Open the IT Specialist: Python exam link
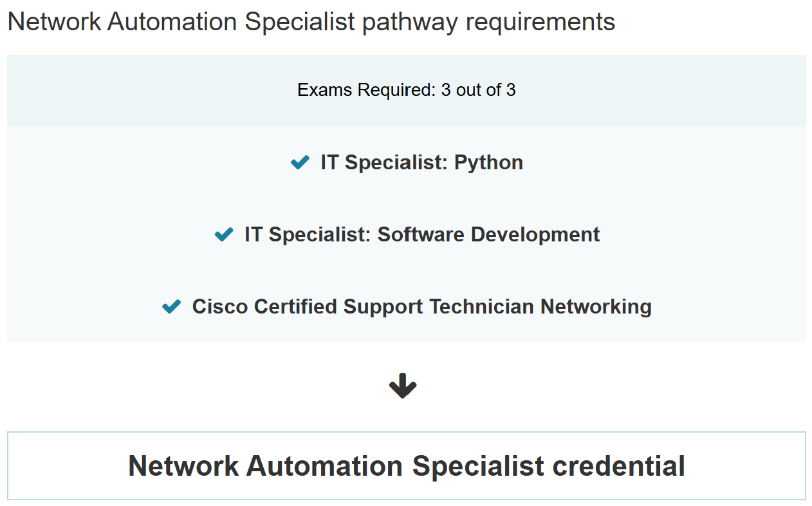The image size is (812, 506). [421, 162]
